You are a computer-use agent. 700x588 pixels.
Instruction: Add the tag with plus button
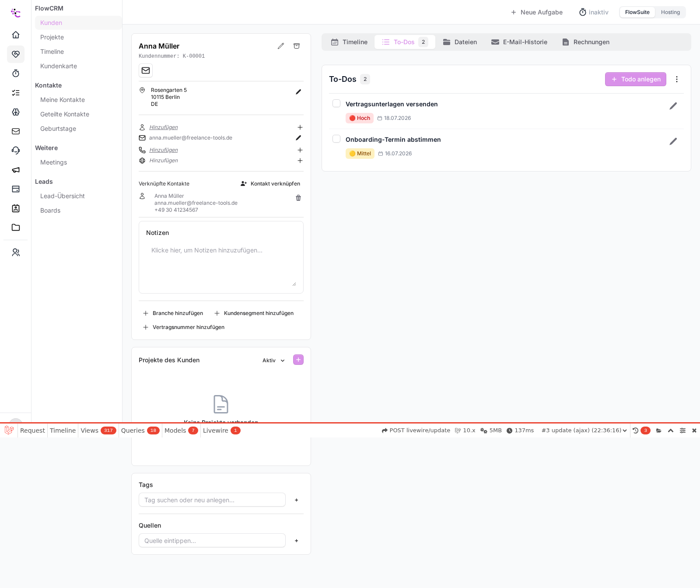[297, 500]
